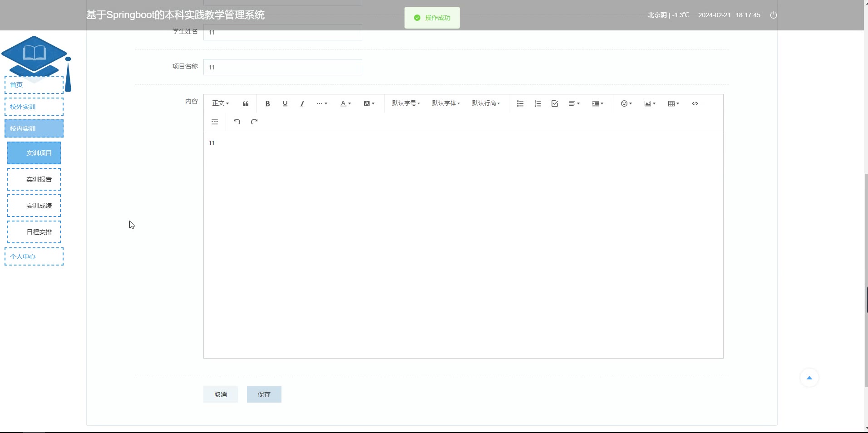Insert a bulleted list

[520, 103]
